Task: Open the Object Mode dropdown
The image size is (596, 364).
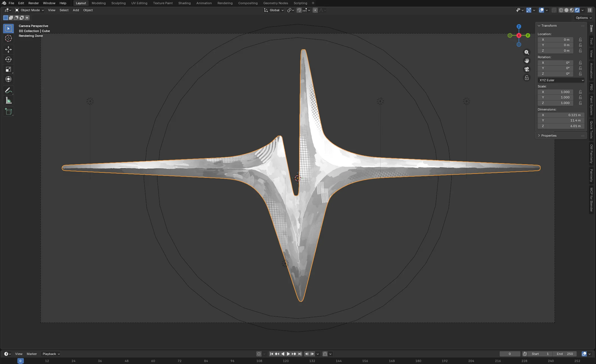Action: click(x=30, y=10)
